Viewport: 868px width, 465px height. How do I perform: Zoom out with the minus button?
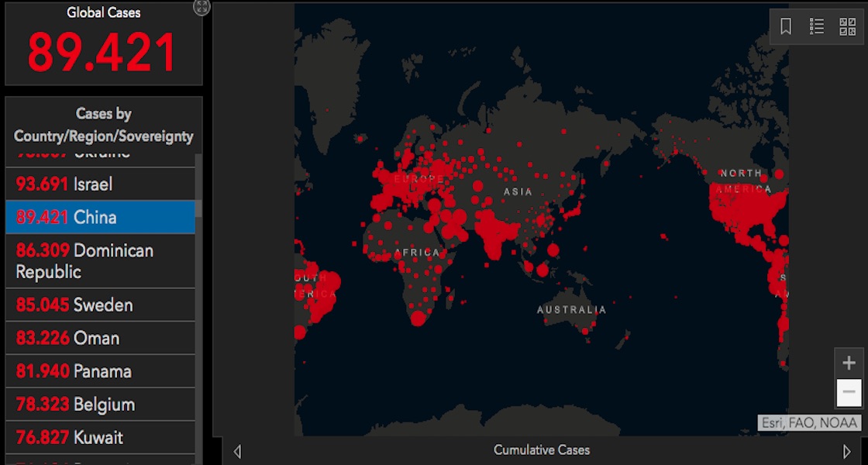pos(849,392)
